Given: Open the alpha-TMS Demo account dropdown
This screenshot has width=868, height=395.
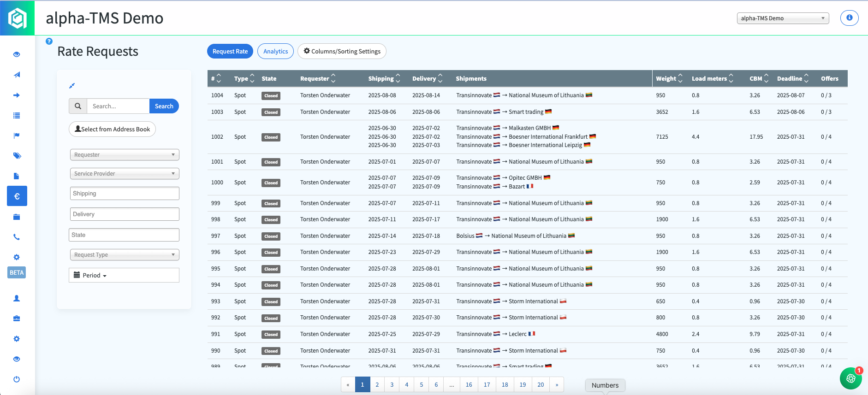Looking at the screenshot, I should tap(783, 18).
